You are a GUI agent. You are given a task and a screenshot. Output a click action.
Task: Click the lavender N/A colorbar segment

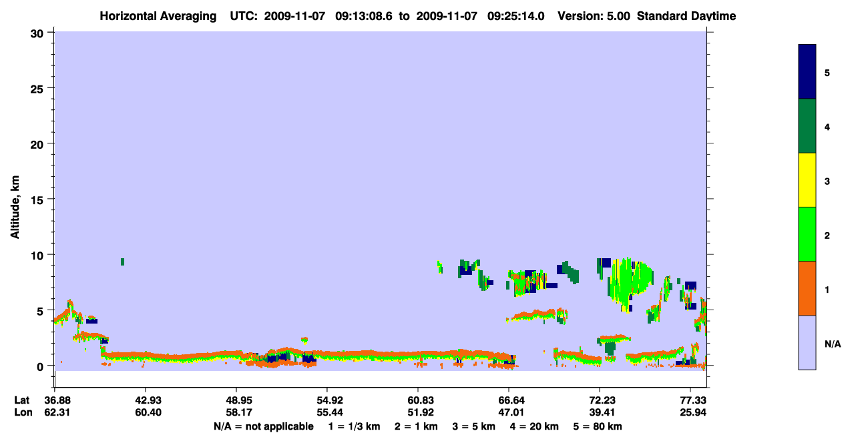click(x=807, y=342)
